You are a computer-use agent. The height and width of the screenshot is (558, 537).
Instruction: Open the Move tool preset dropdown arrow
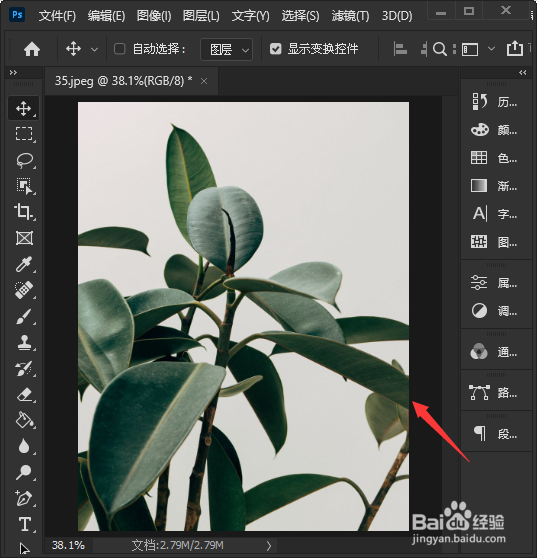94,49
